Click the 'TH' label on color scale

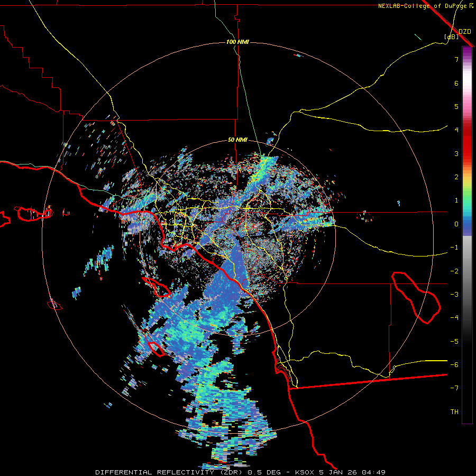click(x=454, y=412)
